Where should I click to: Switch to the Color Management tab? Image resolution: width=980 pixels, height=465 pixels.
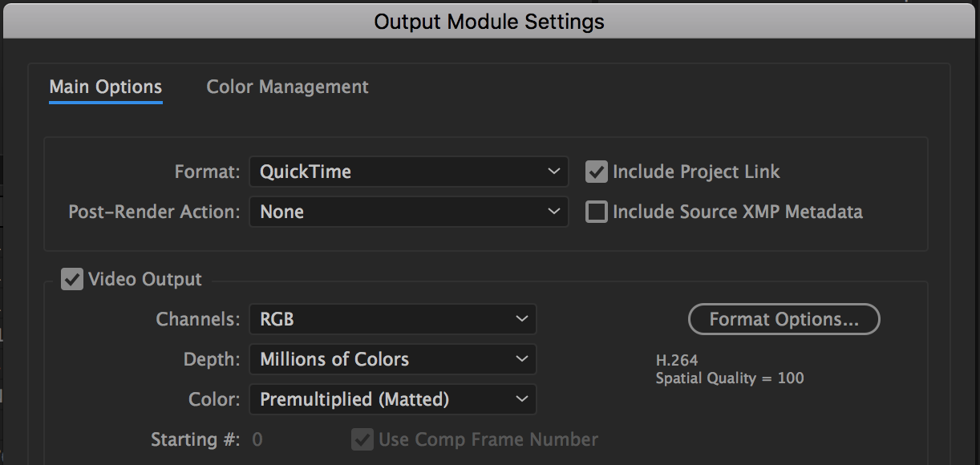[287, 87]
